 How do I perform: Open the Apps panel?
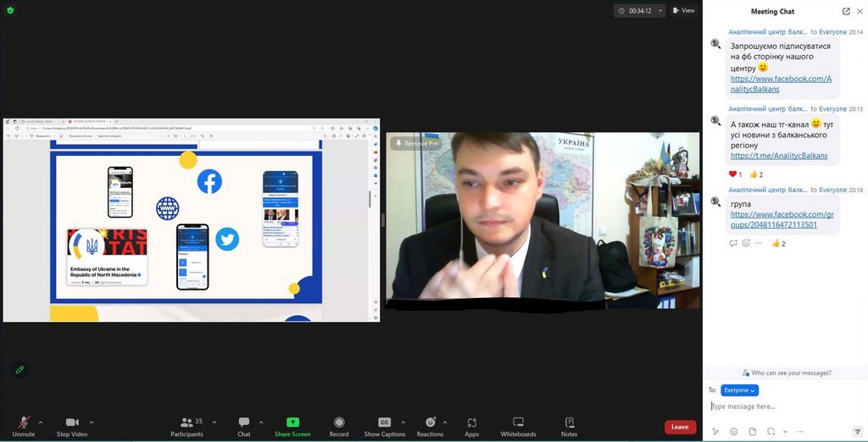coord(471,423)
